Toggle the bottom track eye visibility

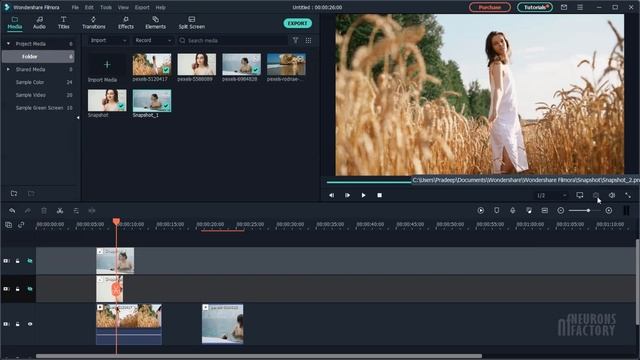coord(30,324)
